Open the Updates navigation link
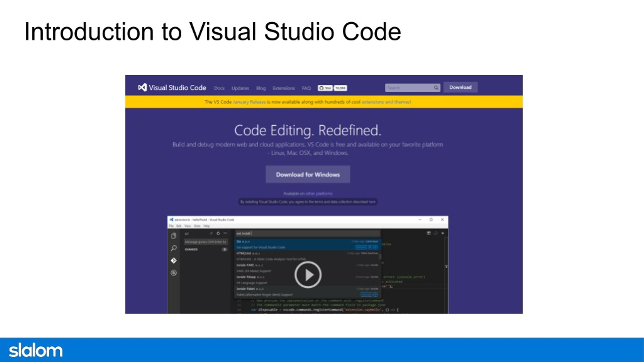 (240, 88)
